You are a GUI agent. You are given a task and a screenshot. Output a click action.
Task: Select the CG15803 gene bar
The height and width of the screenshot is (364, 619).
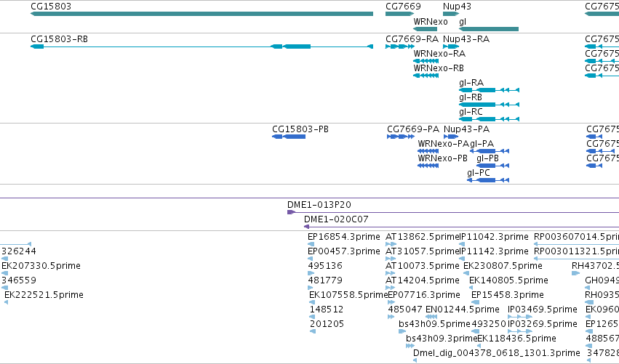click(x=201, y=14)
